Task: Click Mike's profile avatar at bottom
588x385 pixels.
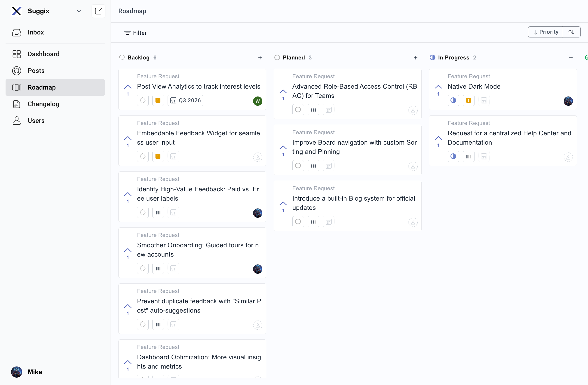Action: click(17, 372)
